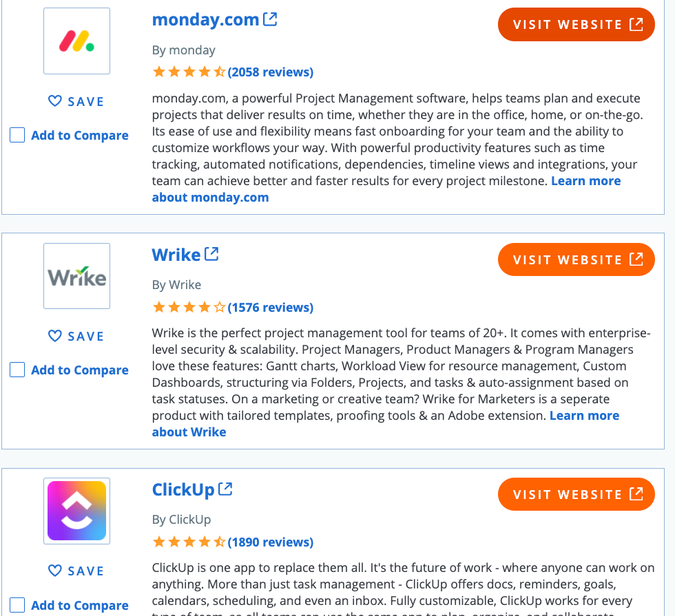Image resolution: width=675 pixels, height=616 pixels.
Task: Check Add to Compare for Wrike
Action: point(17,370)
